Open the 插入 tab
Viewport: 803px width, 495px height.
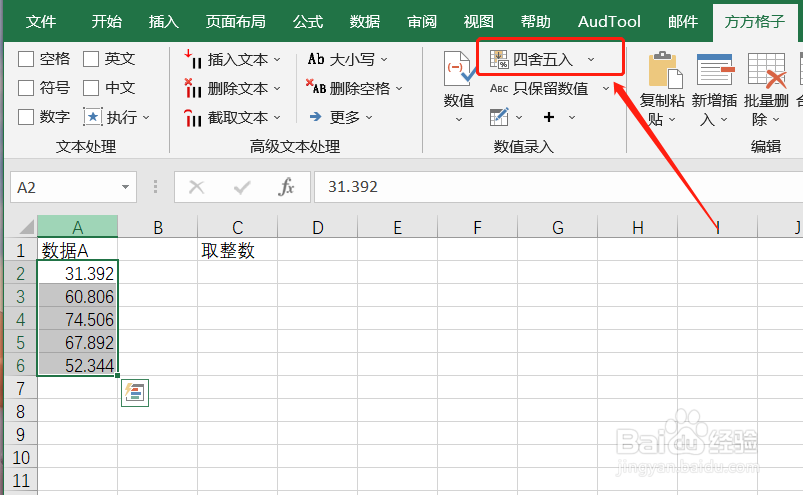[164, 21]
